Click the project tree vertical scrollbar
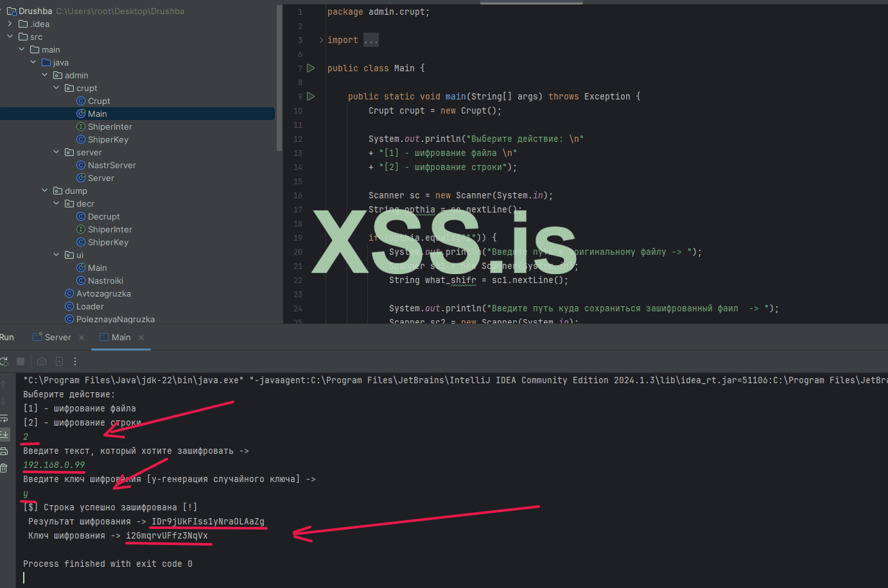888x588 pixels. point(279,78)
